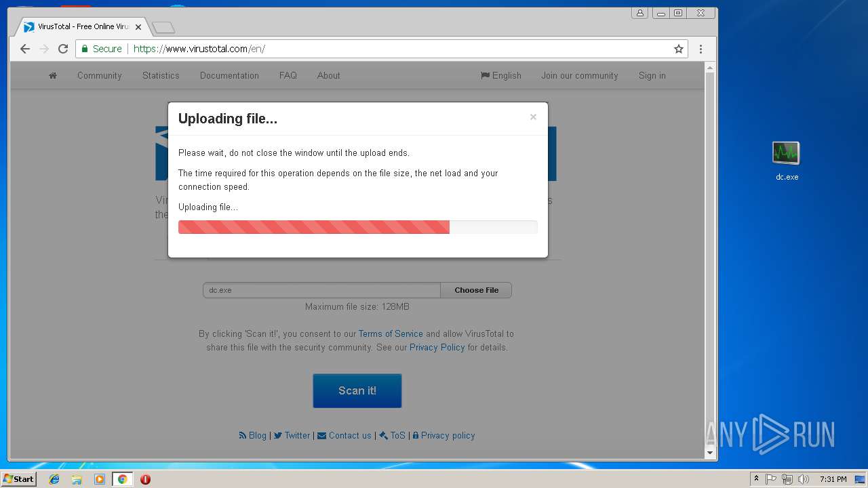Open the Opera taskbar icon

coord(145,479)
